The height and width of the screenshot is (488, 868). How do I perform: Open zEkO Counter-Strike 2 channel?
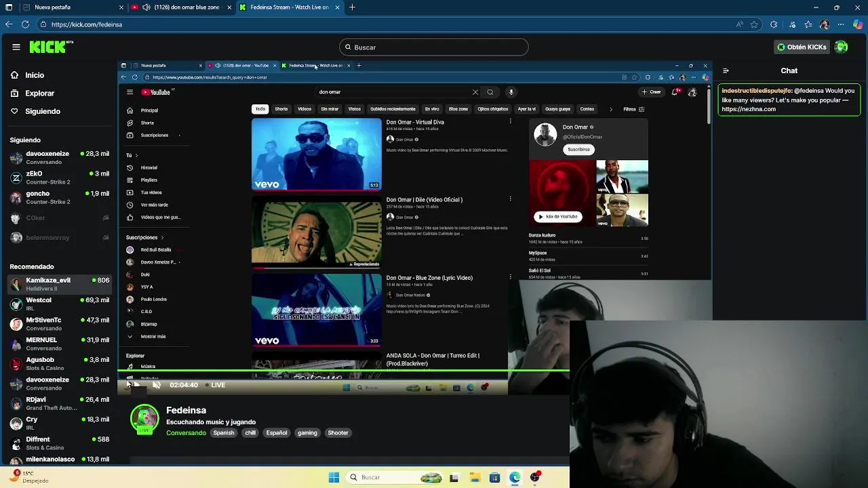(59, 178)
